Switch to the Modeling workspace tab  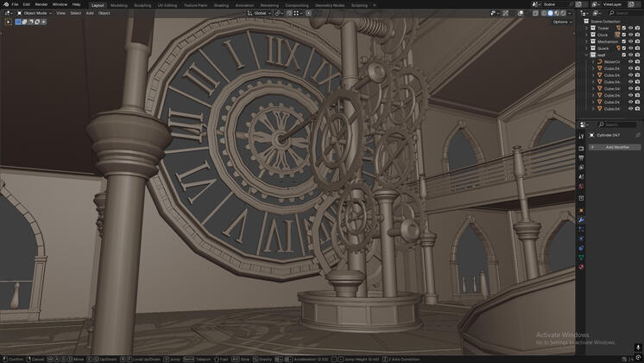118,5
